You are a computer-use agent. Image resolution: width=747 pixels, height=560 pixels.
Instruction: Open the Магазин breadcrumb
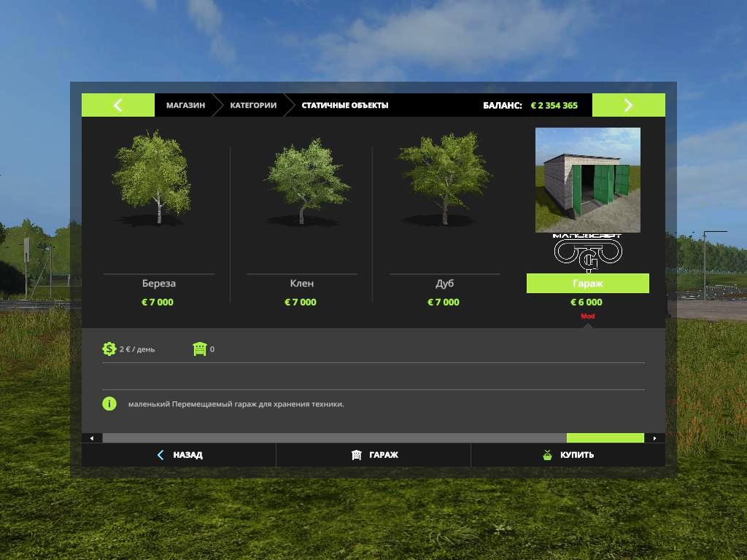pyautogui.click(x=185, y=105)
